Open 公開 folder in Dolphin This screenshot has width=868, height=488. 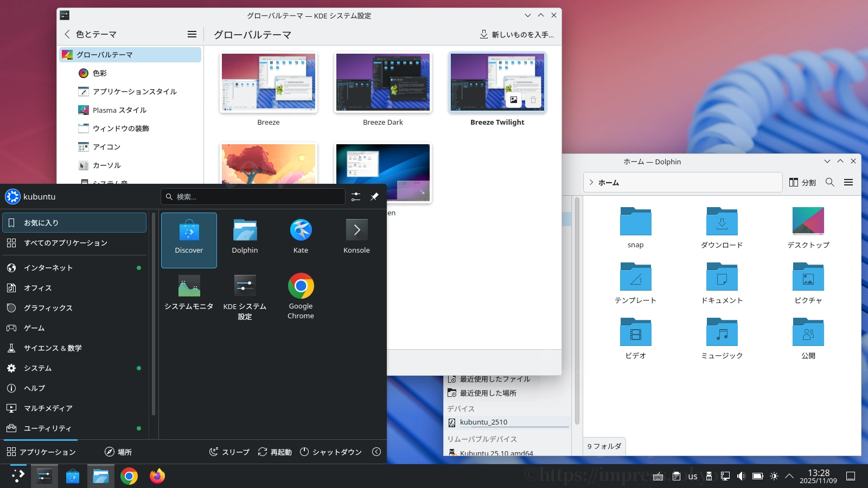[808, 338]
